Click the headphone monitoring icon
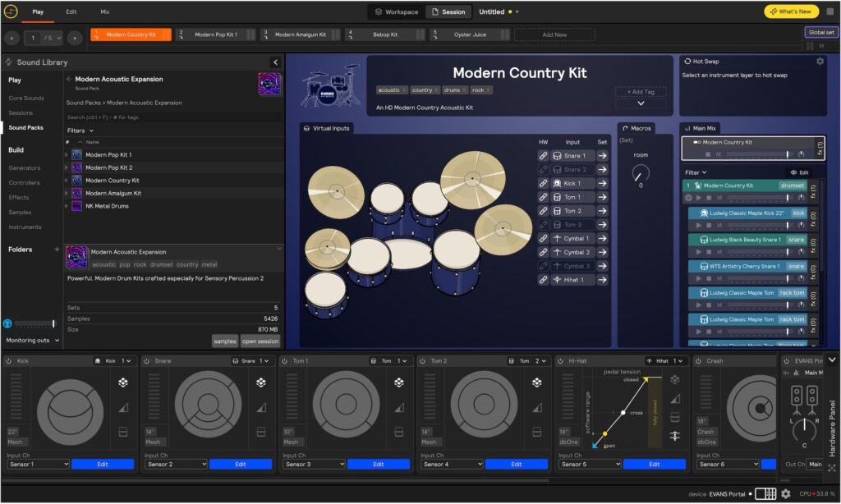 pos(7,323)
